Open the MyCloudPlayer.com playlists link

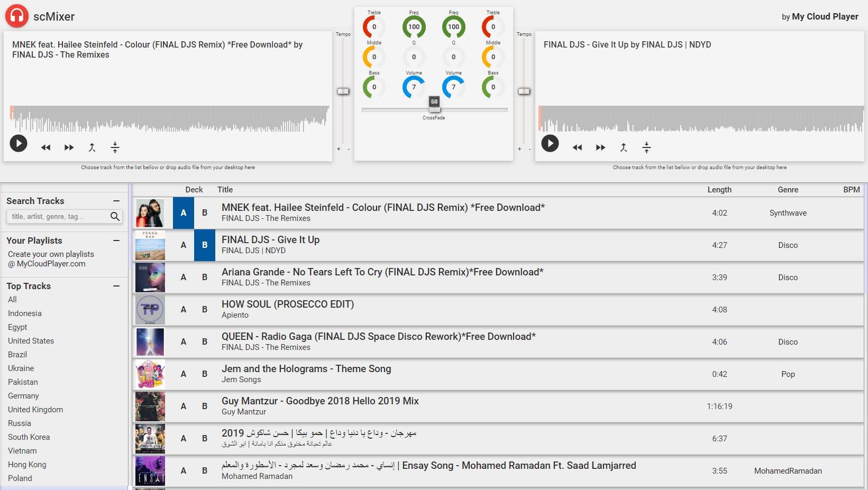coord(51,264)
